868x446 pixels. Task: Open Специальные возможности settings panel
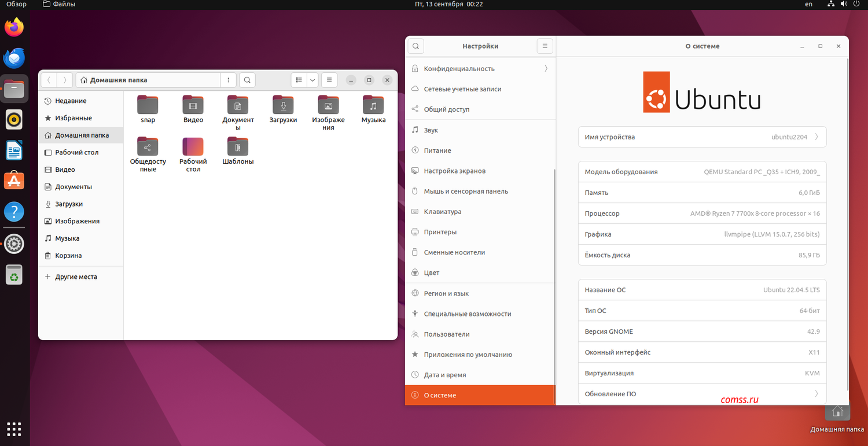tap(480, 314)
